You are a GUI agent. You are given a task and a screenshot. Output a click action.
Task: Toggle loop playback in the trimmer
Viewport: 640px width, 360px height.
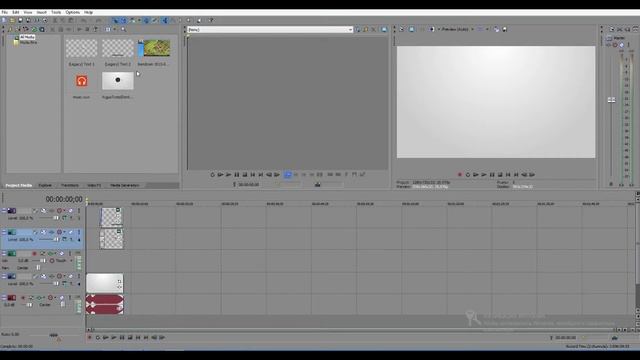coord(212,175)
